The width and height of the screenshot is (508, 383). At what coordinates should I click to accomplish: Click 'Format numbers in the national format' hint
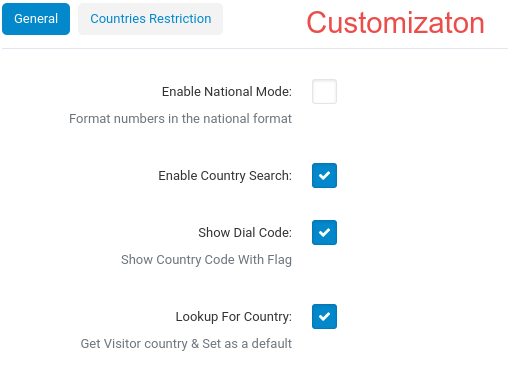point(180,119)
